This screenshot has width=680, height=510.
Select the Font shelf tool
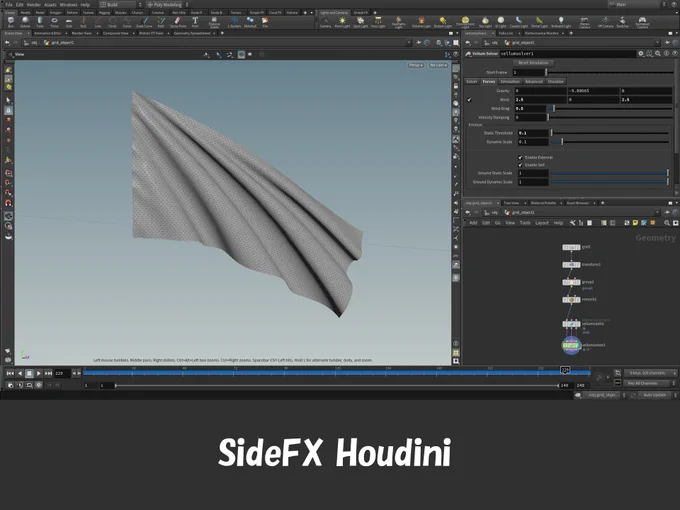coord(195,22)
